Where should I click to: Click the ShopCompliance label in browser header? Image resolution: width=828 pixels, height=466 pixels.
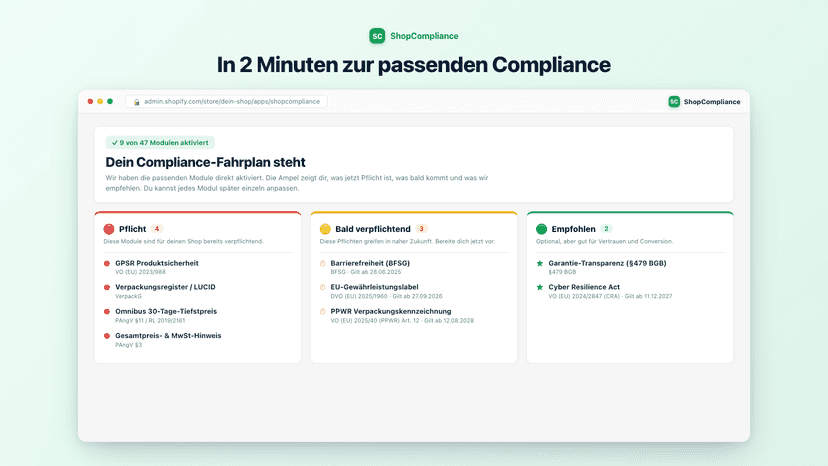coord(712,102)
